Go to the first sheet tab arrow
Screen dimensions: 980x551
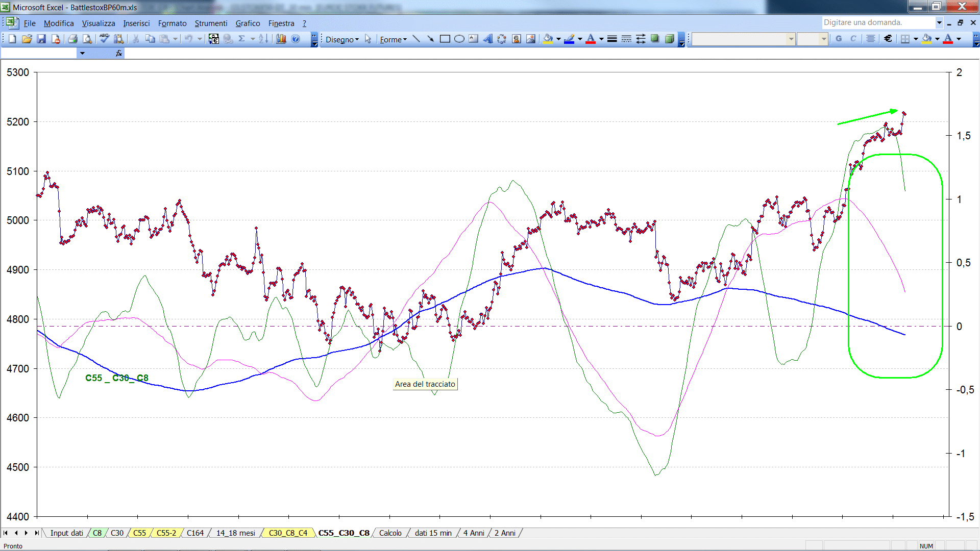6,533
